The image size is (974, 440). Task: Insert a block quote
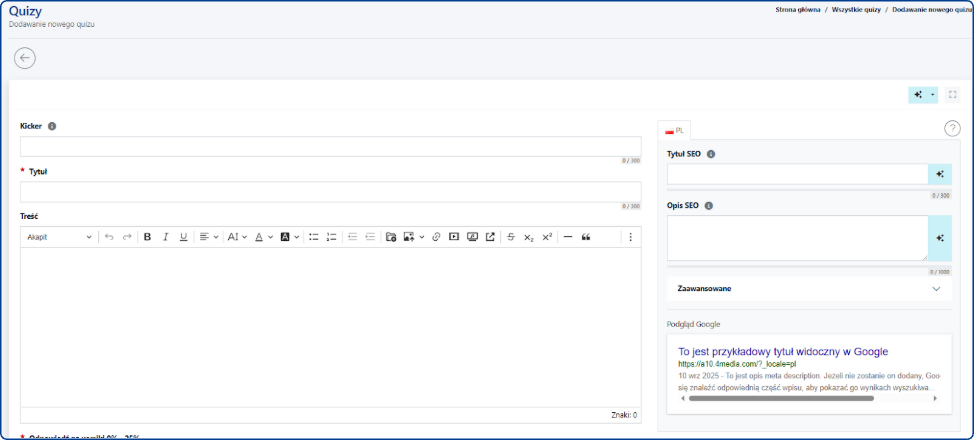(x=586, y=237)
